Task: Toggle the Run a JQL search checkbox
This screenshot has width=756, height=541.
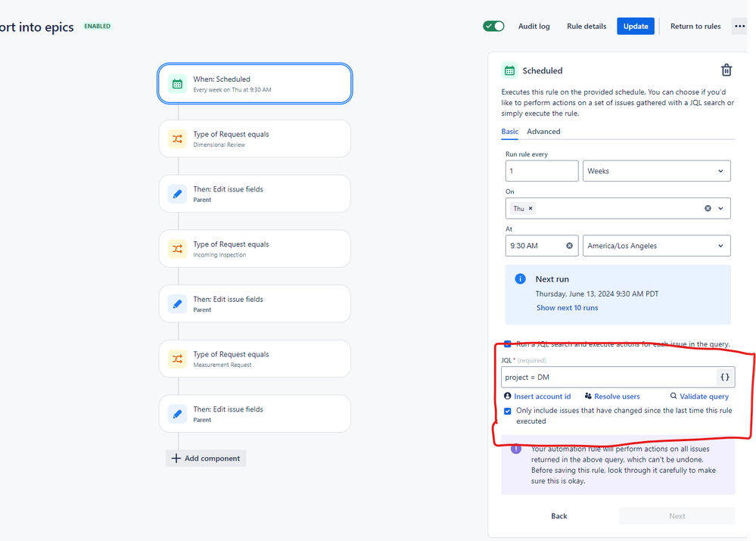Action: 508,344
